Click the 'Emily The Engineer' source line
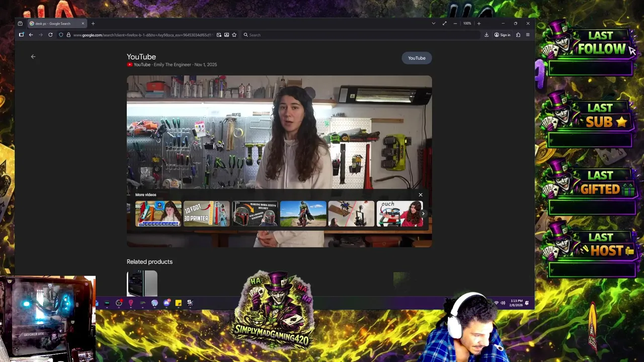Image resolution: width=644 pixels, height=362 pixels. click(172, 65)
